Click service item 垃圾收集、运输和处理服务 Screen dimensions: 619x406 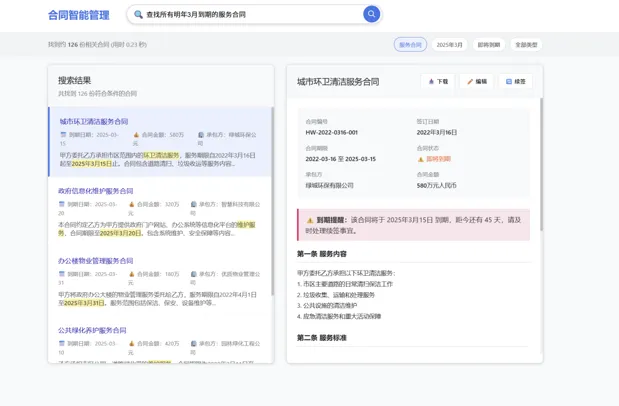pyautogui.click(x=336, y=295)
